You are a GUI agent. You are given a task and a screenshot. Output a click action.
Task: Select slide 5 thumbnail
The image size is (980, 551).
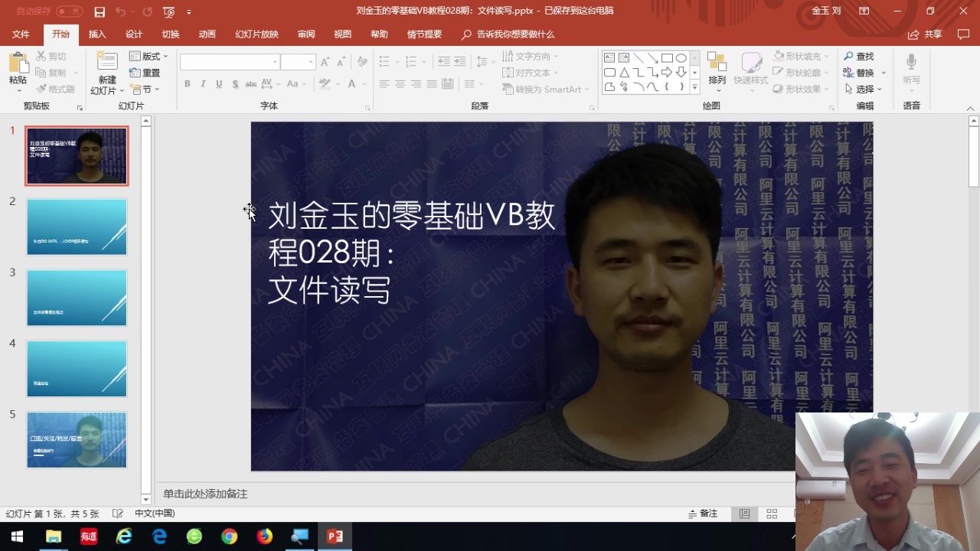click(x=77, y=439)
